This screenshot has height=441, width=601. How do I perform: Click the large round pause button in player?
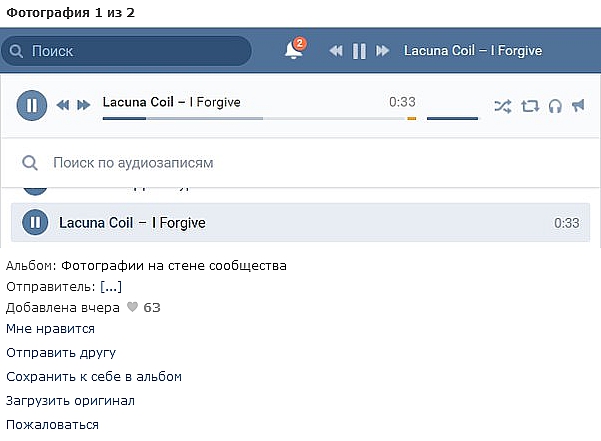[32, 104]
